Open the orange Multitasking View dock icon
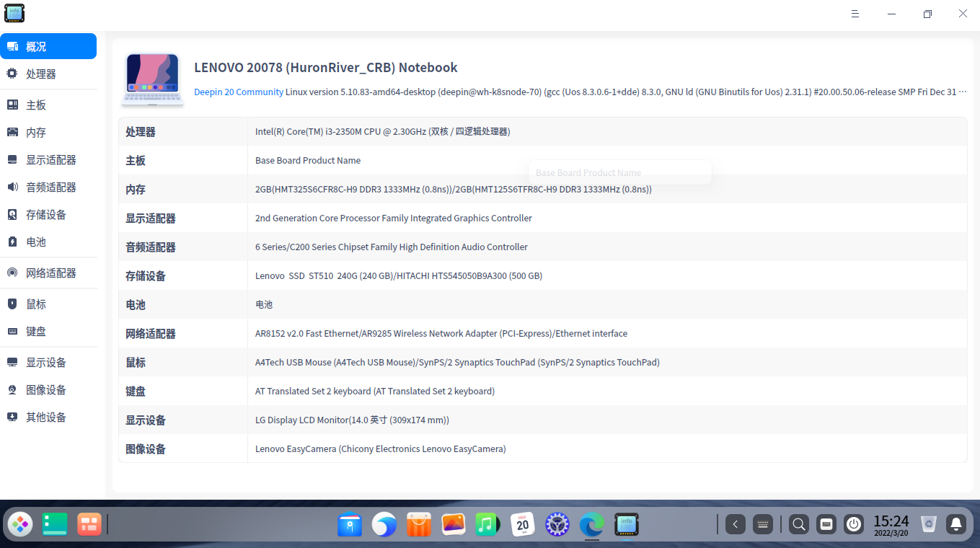 tap(89, 524)
